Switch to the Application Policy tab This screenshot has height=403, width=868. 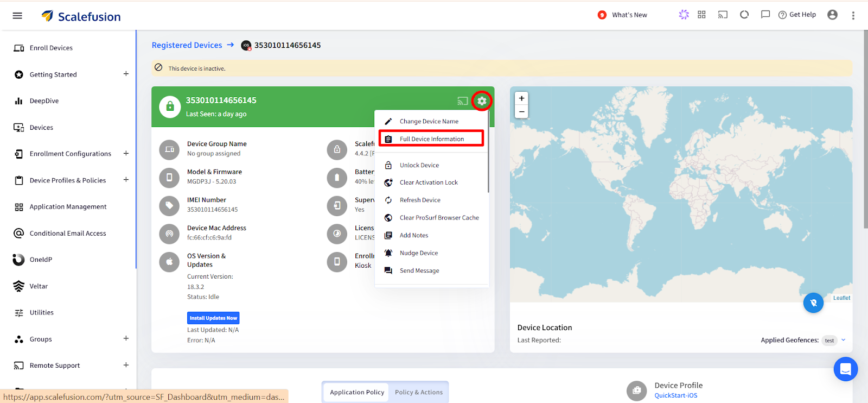pyautogui.click(x=356, y=392)
